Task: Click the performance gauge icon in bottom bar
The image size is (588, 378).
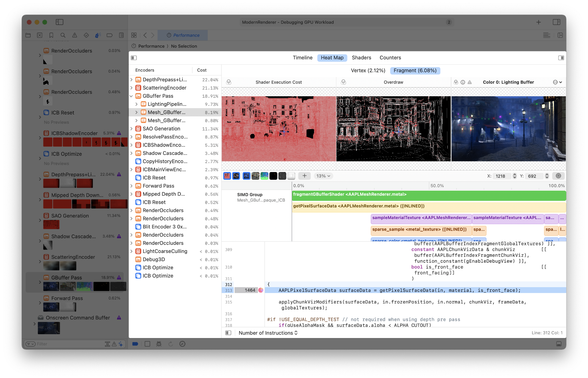Action: coord(182,344)
